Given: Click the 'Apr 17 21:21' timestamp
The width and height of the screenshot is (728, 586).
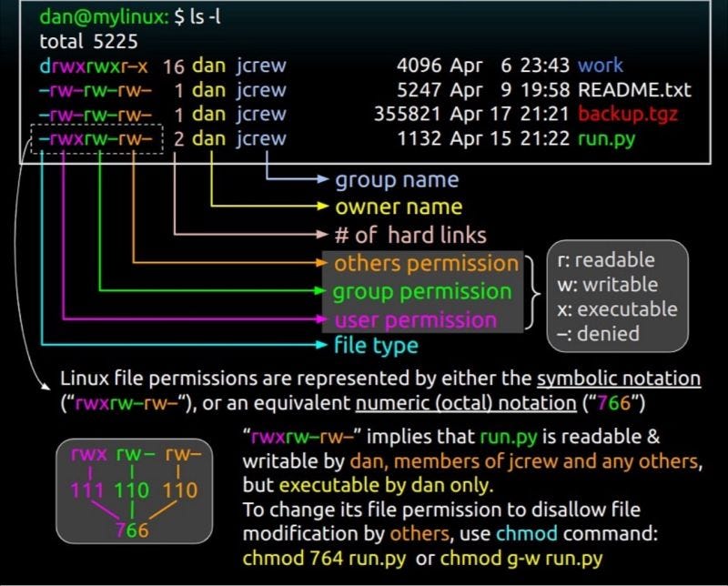Looking at the screenshot, I should (x=510, y=115).
